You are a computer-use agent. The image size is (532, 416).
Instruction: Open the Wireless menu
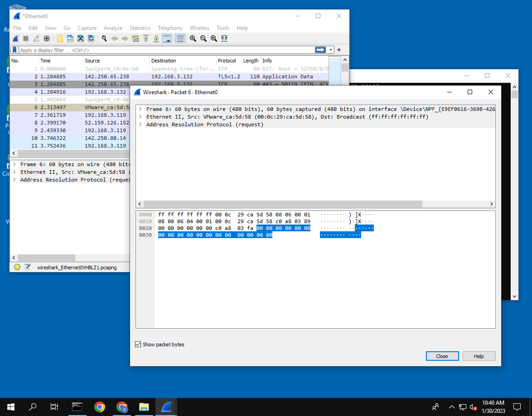[199, 28]
